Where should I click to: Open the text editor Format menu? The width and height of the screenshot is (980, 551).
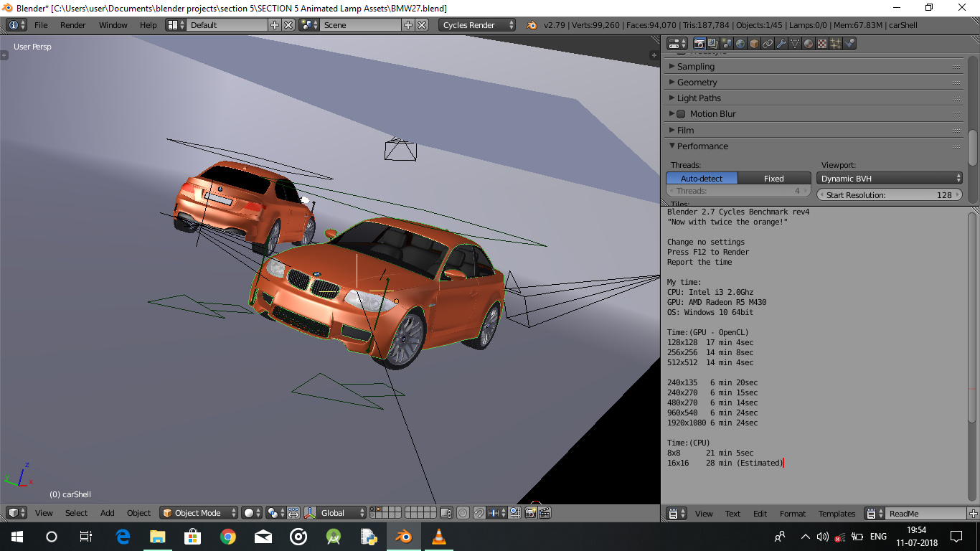pyautogui.click(x=793, y=514)
